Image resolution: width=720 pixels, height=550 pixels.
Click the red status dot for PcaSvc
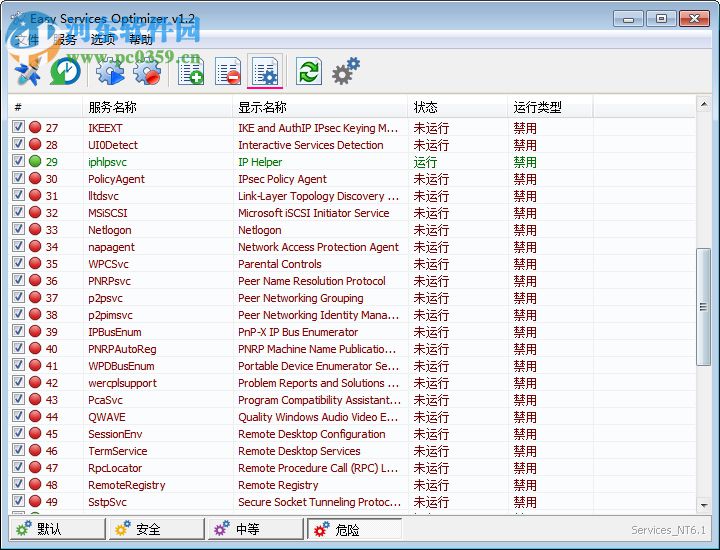point(35,399)
